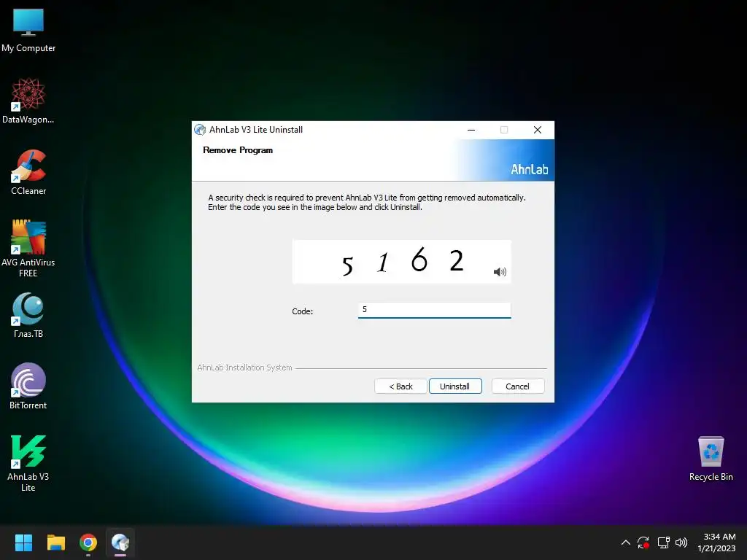Open Google Chrome from the taskbar
The image size is (747, 560).
[88, 542]
